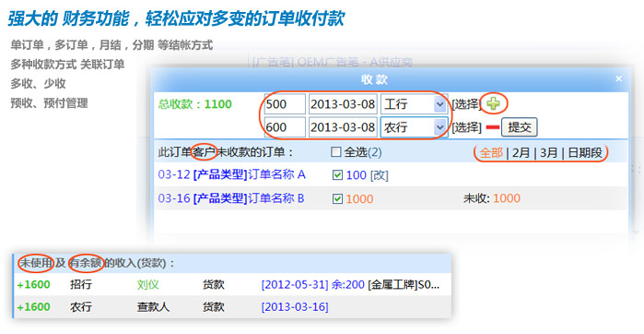
Task: Click [选择] link in the 农行 row
Action: click(x=466, y=127)
